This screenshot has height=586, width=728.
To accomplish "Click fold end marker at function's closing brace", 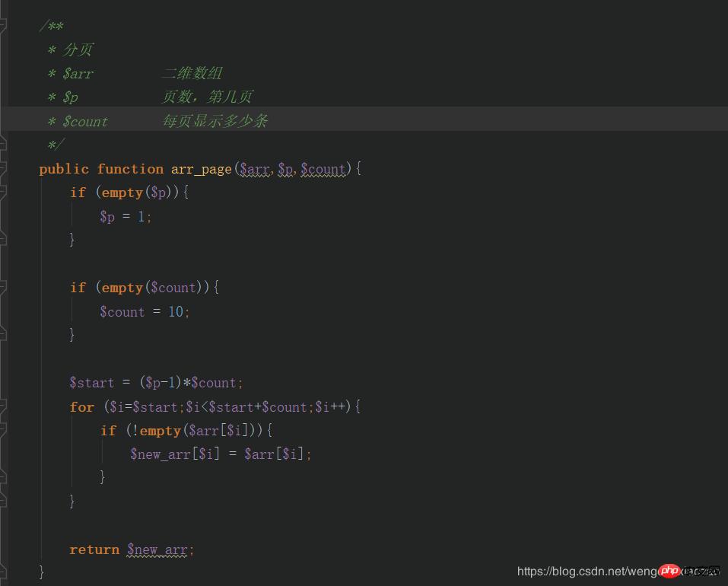I will (x=3, y=571).
